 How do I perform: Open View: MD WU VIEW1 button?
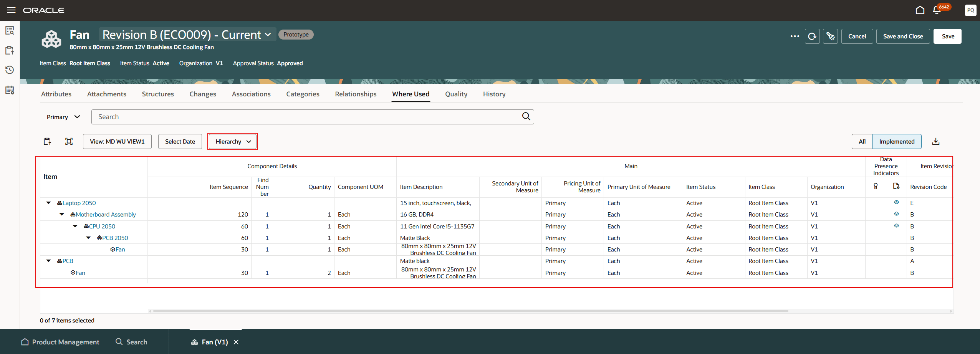117,141
